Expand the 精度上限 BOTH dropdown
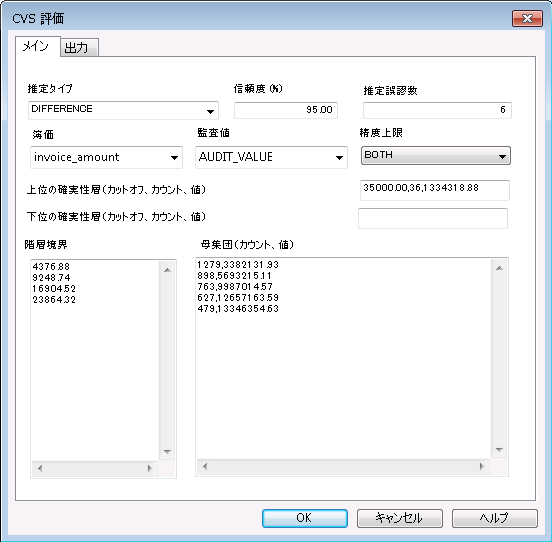This screenshot has width=552, height=542. (x=435, y=156)
